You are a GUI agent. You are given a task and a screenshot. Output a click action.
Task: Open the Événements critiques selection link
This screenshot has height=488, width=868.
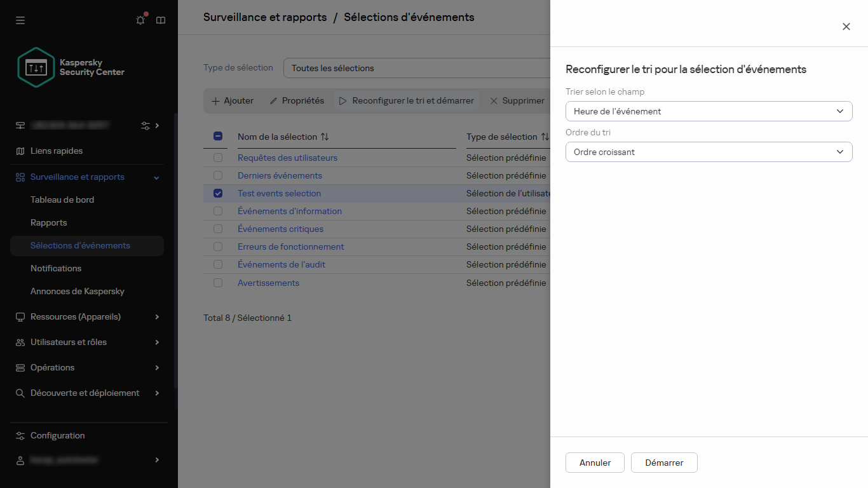(x=280, y=229)
